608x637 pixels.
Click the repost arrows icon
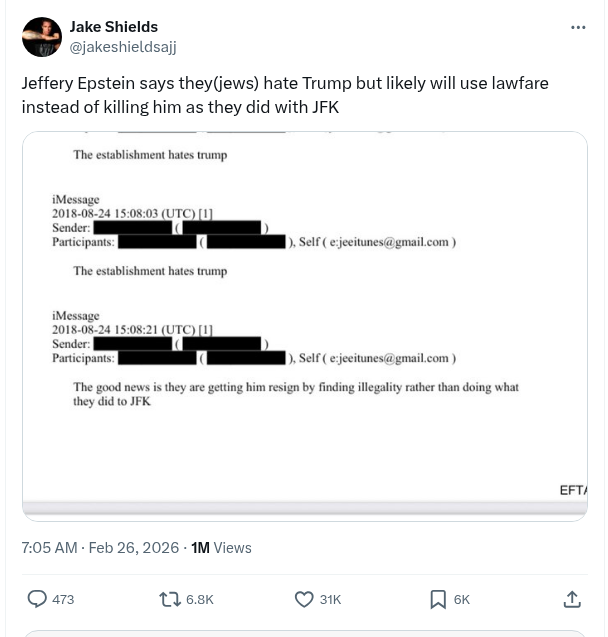click(170, 599)
